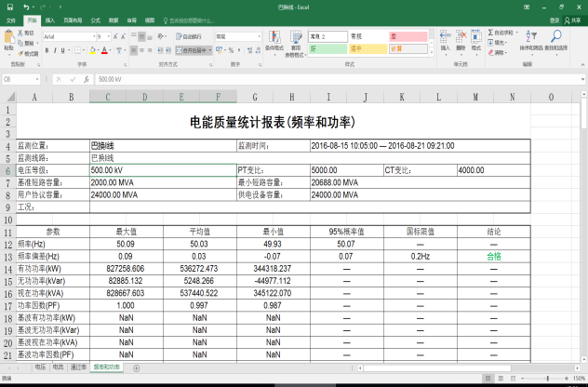Click the Undo arrow in the quick access toolbar

(26, 7)
